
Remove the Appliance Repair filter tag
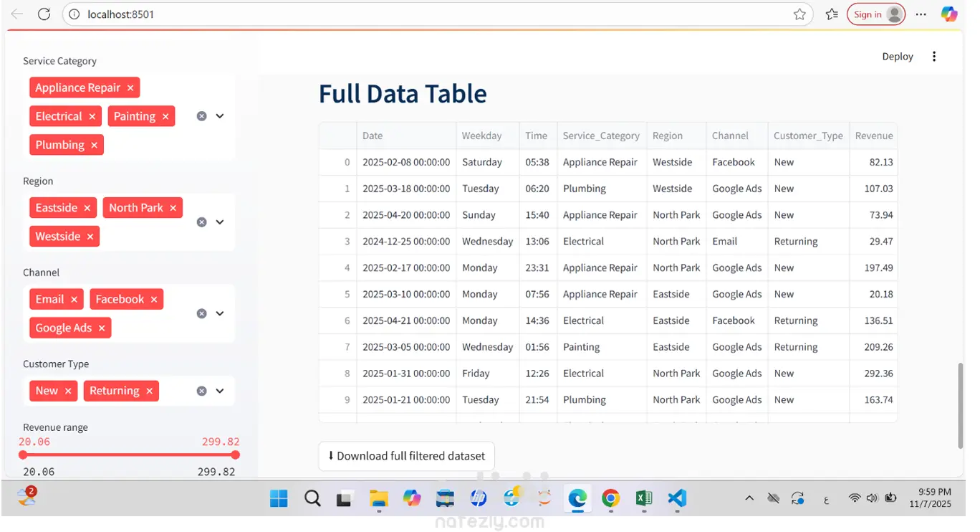click(x=130, y=88)
